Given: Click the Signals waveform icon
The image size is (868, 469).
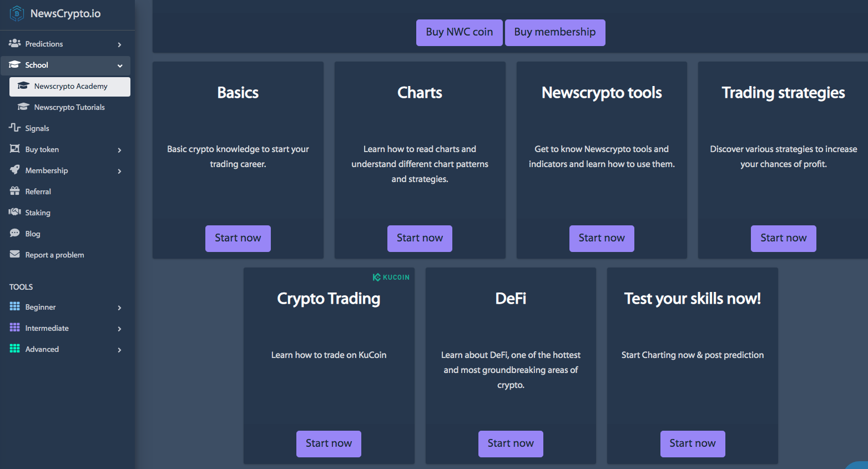Looking at the screenshot, I should (x=15, y=128).
